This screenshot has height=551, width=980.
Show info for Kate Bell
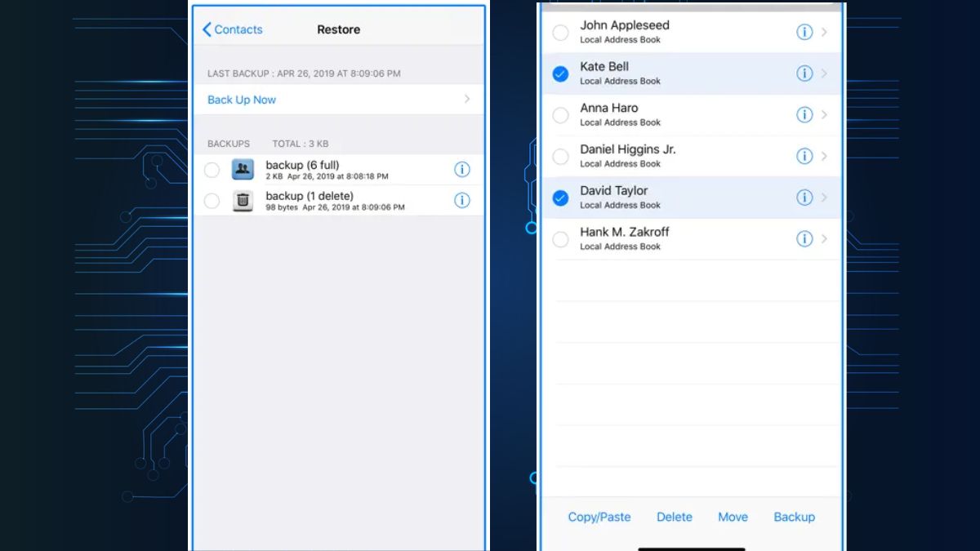click(804, 73)
